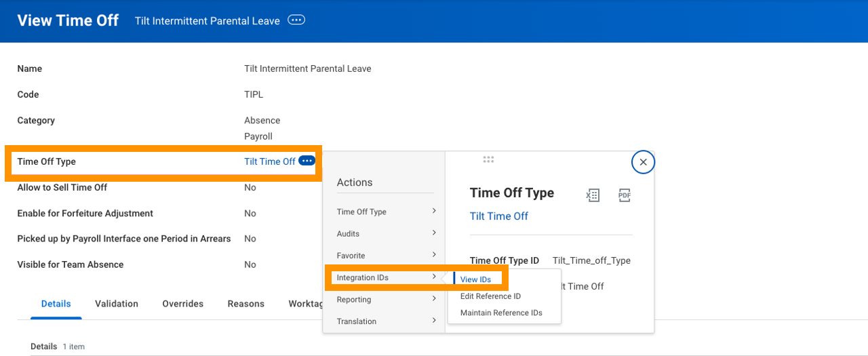Choose Edit Reference ID option
This screenshot has width=868, height=356.
click(x=490, y=296)
